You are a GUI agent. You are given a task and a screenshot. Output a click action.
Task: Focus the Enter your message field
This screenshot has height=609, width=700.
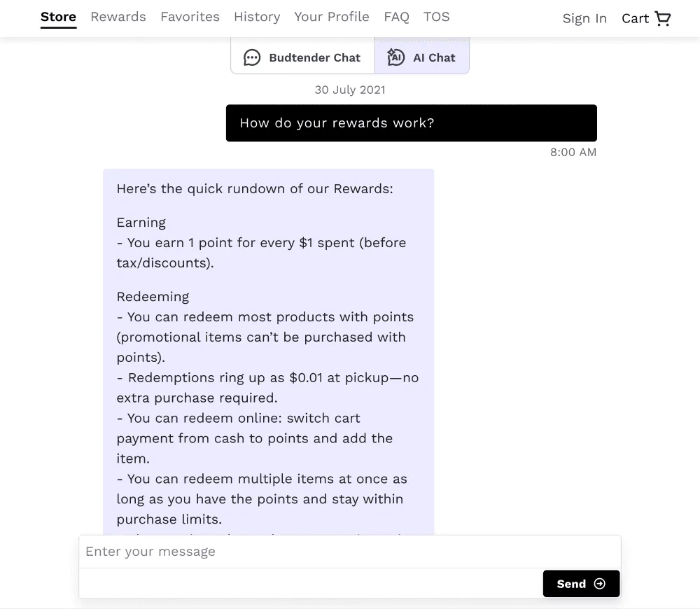(x=350, y=552)
